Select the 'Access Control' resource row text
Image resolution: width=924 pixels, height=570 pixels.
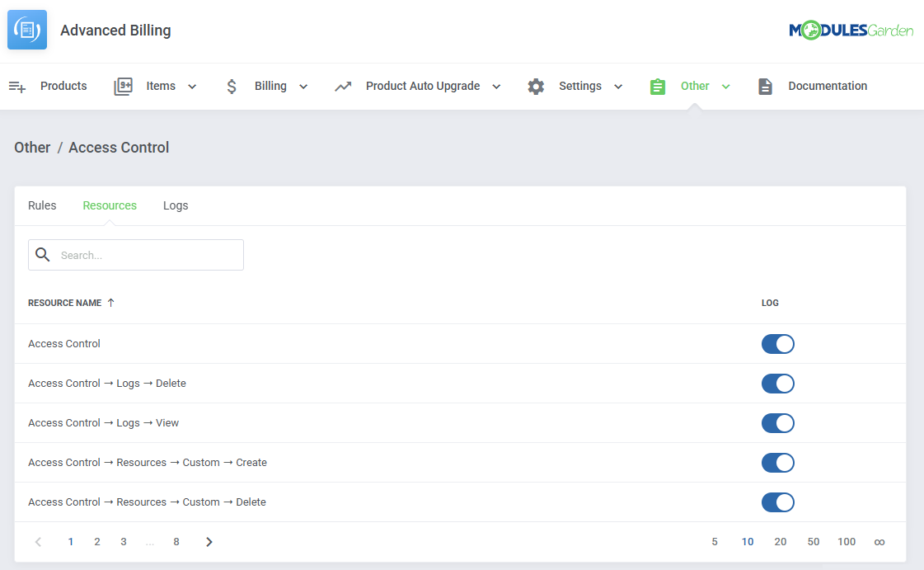tap(64, 344)
